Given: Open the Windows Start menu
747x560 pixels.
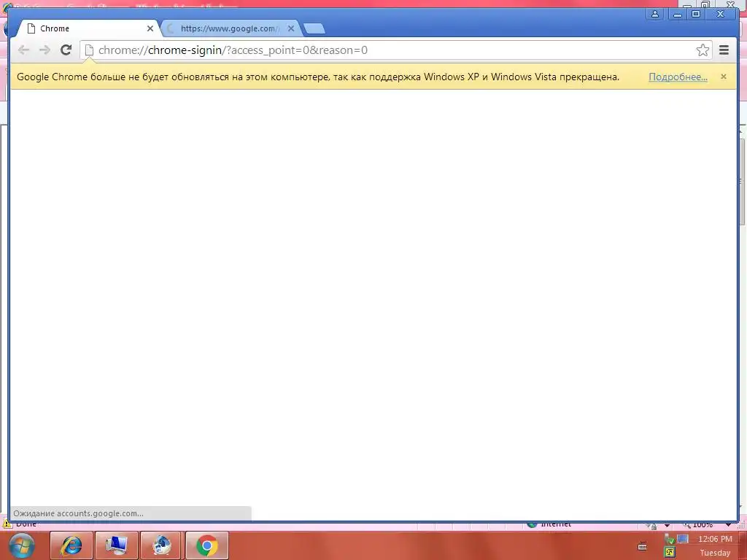Looking at the screenshot, I should (21, 545).
